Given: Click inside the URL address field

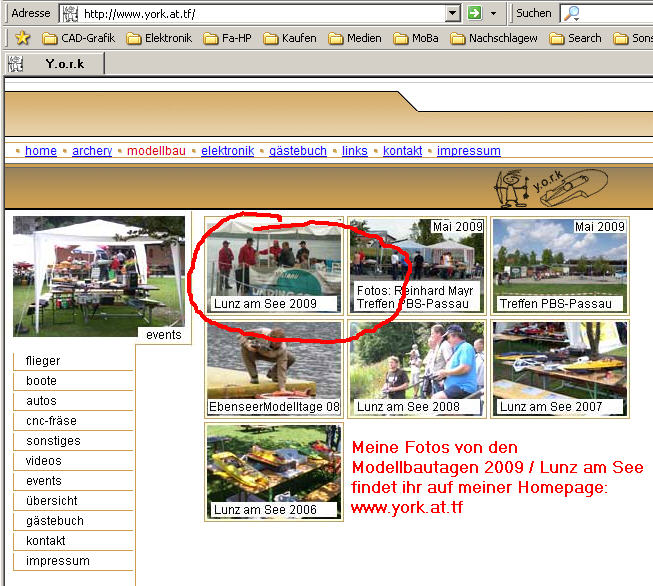Looking at the screenshot, I should [260, 13].
